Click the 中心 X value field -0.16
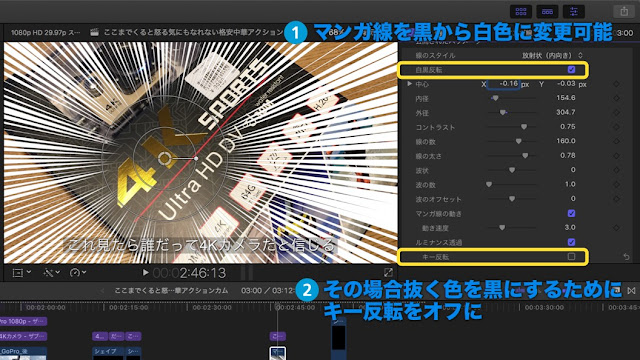Image resolution: width=640 pixels, height=360 pixels. pyautogui.click(x=504, y=84)
